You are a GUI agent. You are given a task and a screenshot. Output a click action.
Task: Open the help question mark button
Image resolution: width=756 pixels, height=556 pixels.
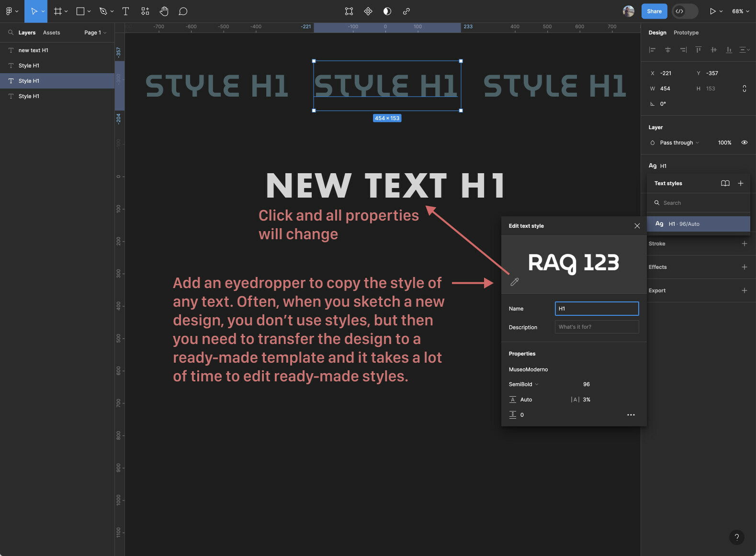pyautogui.click(x=737, y=537)
